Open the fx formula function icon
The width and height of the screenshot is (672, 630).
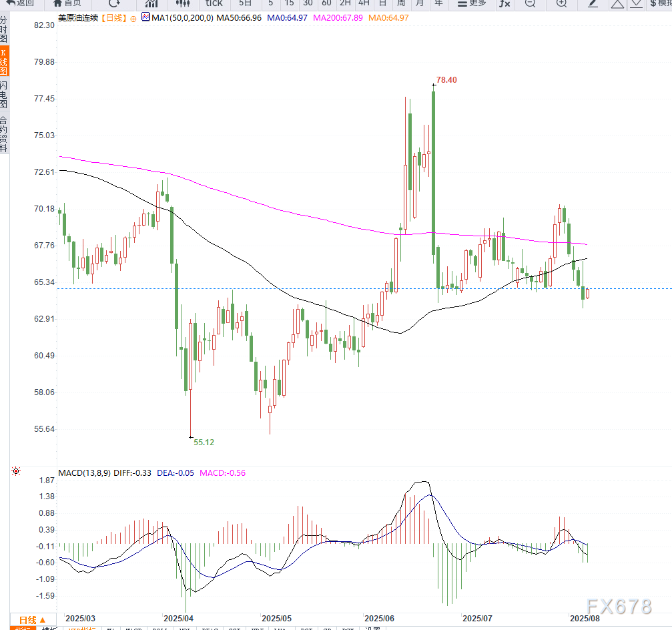coord(505,3)
